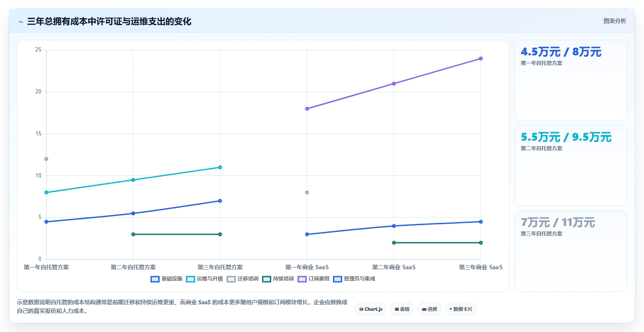Screen dimensions: 644x332
Task: Click blue 基础设施 point at 第一年自托管方案
Action: tap(46, 222)
